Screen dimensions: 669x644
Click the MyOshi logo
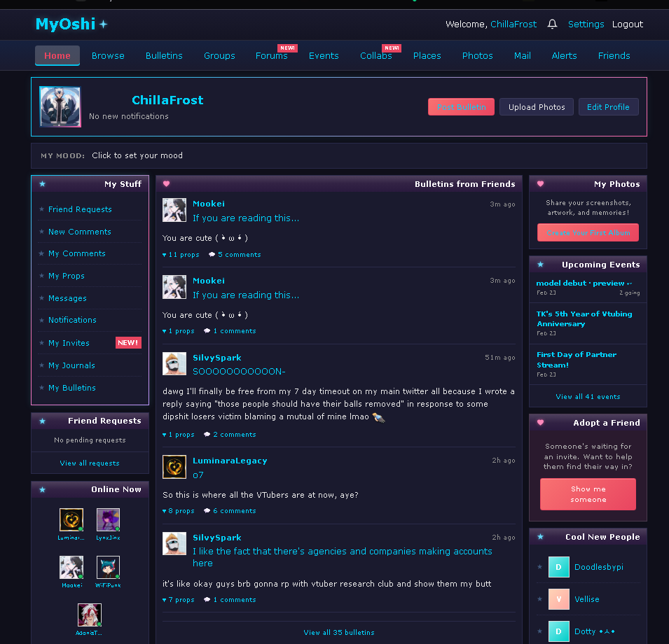[x=71, y=24]
